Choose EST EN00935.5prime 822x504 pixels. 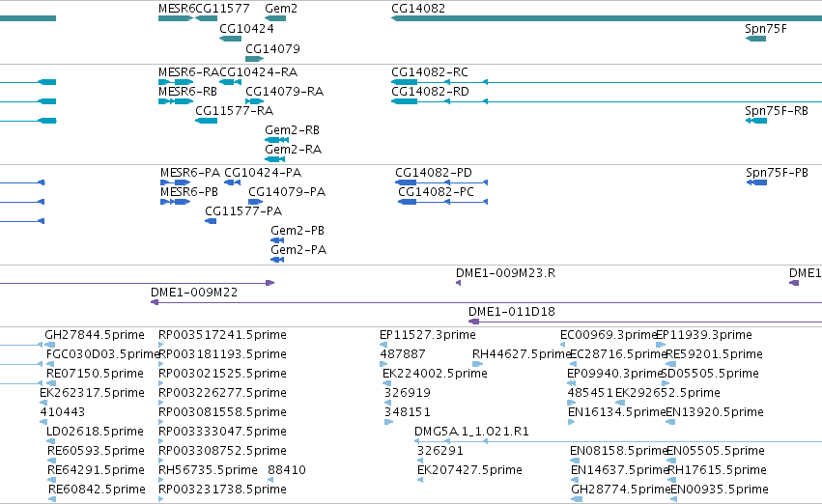[x=720, y=490]
